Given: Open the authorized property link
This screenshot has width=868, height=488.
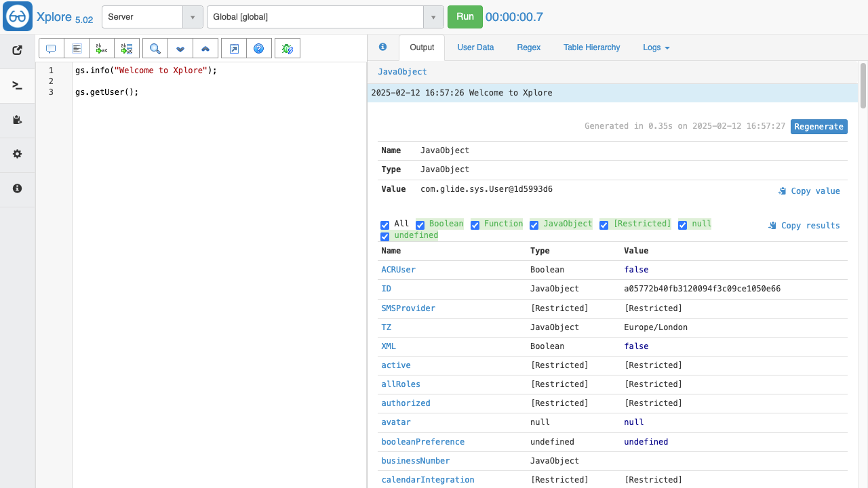Looking at the screenshot, I should coord(406,403).
